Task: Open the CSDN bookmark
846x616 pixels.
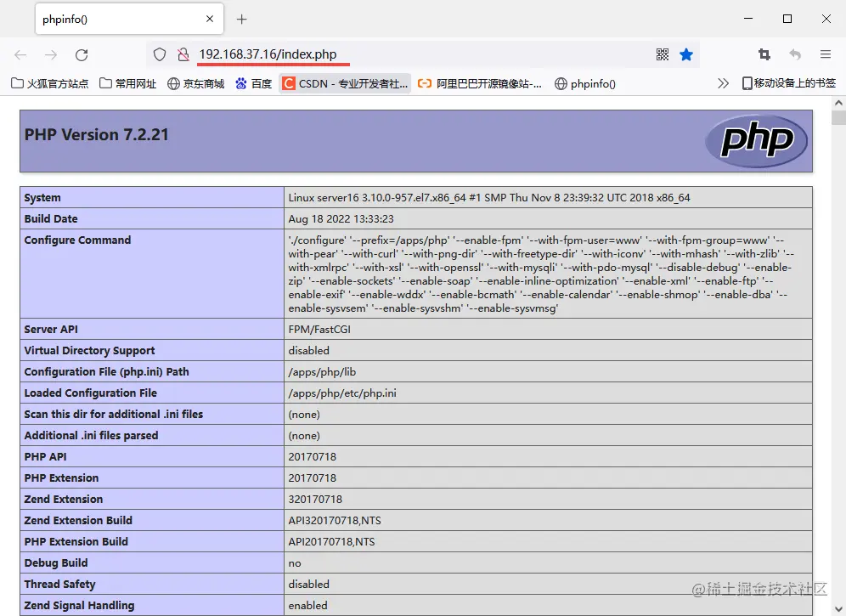Action: point(346,83)
